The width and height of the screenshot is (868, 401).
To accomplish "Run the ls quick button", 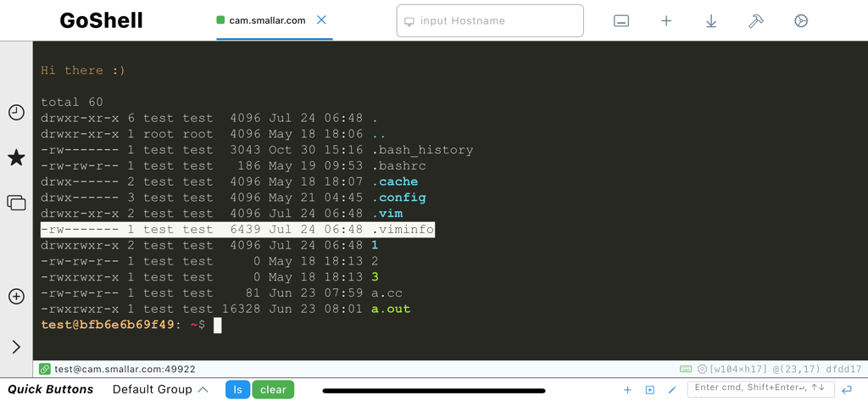I will pos(237,389).
